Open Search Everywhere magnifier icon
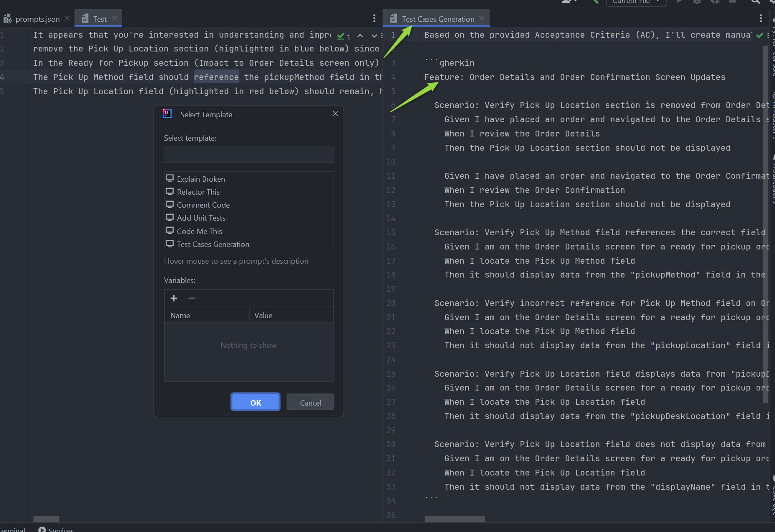The height and width of the screenshot is (532, 775). [755, 2]
